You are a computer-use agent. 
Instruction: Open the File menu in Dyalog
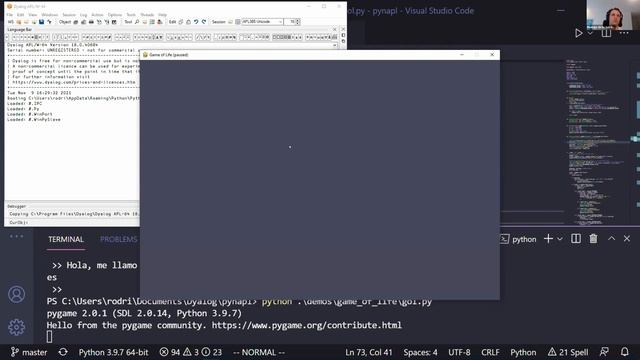point(9,15)
